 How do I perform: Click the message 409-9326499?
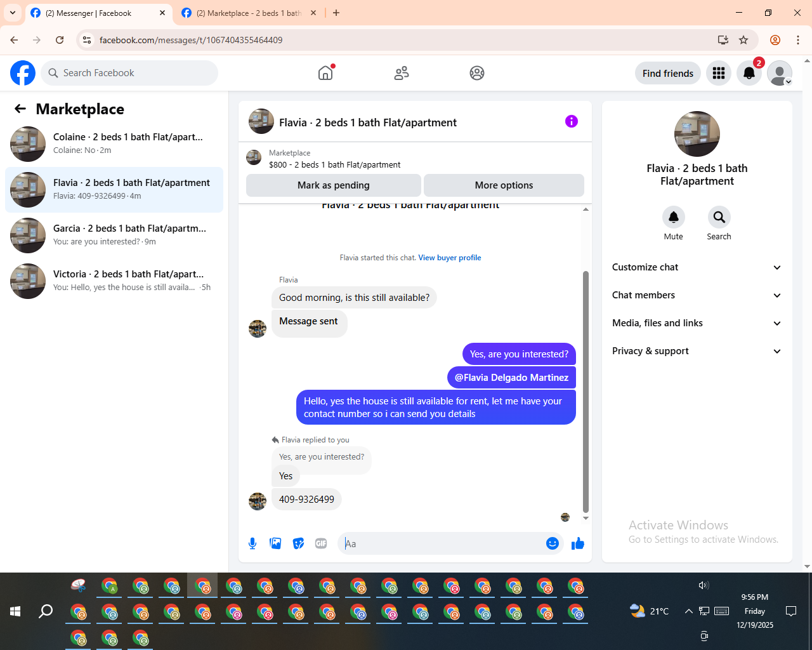(x=306, y=500)
